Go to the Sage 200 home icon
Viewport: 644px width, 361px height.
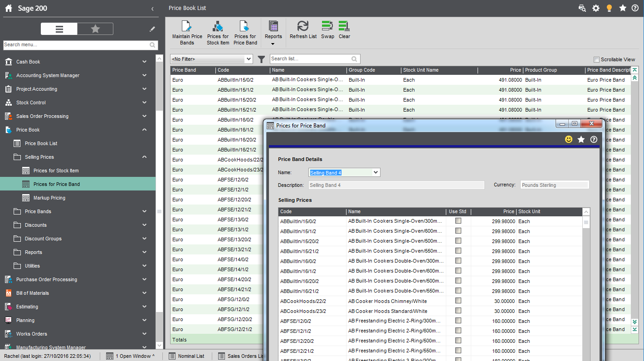(8, 9)
